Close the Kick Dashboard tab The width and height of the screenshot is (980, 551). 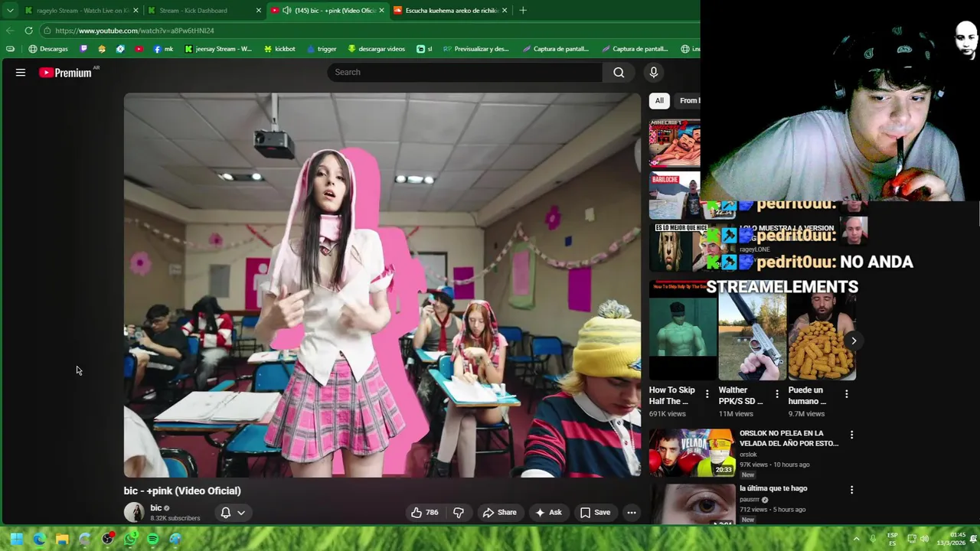point(258,11)
